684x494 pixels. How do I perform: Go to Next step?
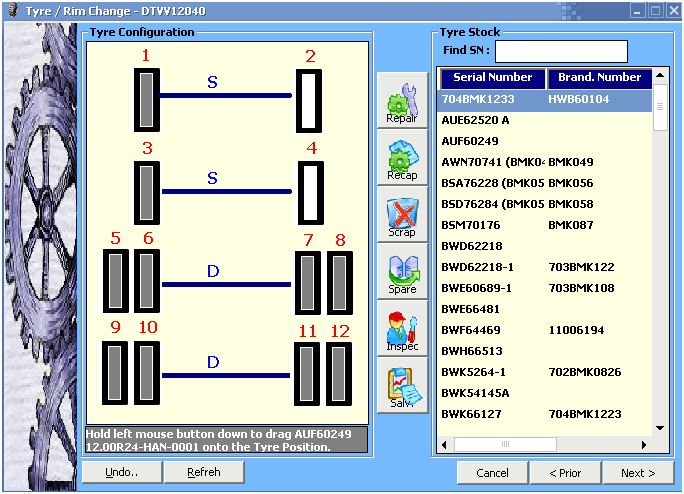click(637, 473)
